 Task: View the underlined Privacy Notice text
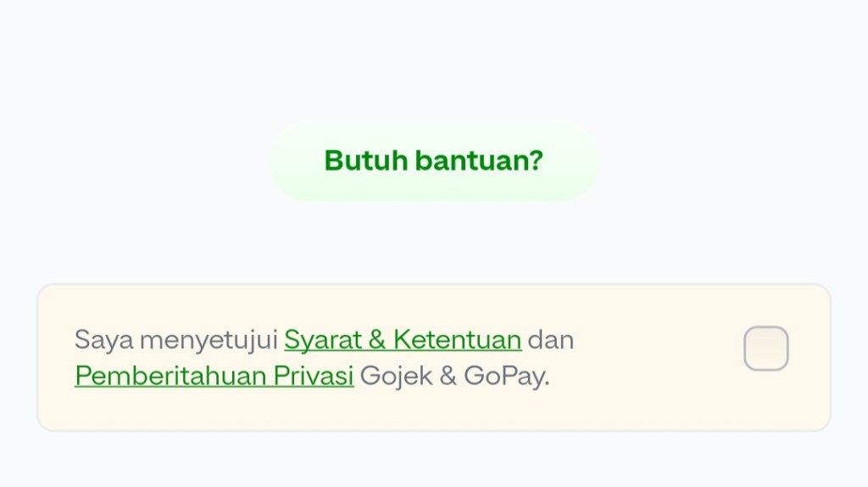tap(214, 376)
